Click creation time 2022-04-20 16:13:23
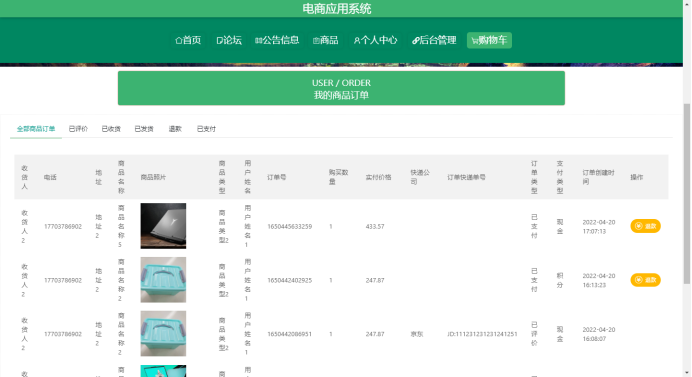Viewport: 692px width, 377px height. 599,280
